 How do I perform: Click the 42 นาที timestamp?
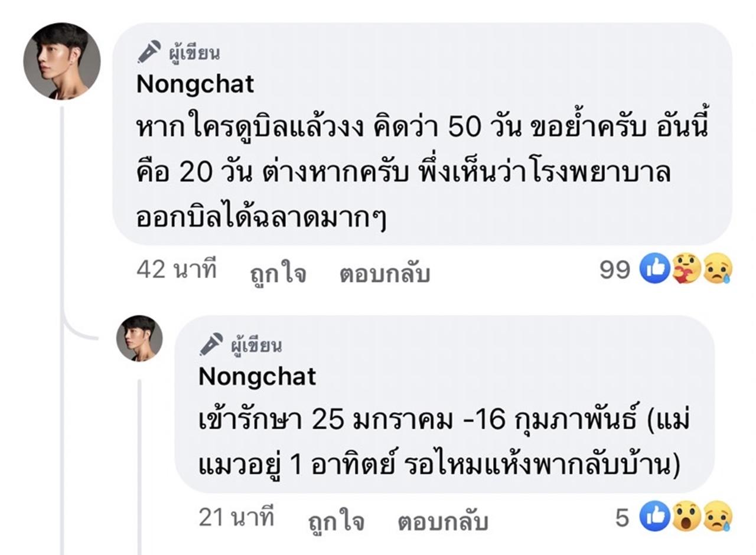[x=177, y=270]
